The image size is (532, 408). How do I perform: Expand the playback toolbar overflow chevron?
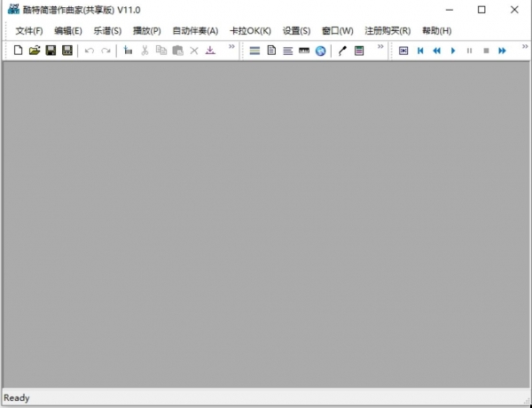coord(525,47)
